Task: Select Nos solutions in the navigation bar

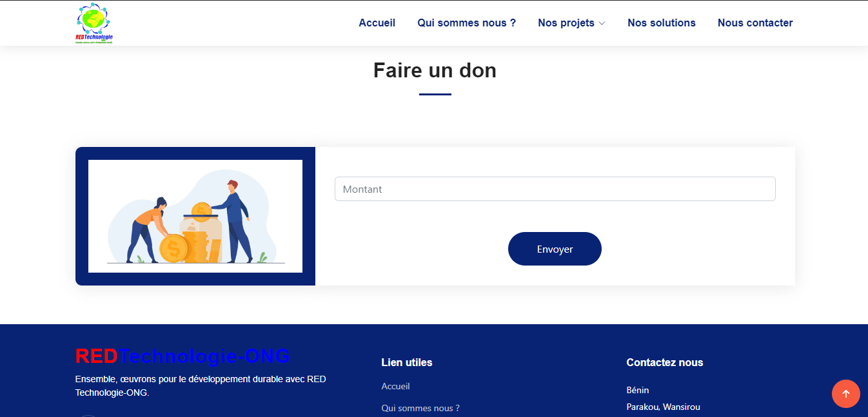Action: tap(661, 23)
